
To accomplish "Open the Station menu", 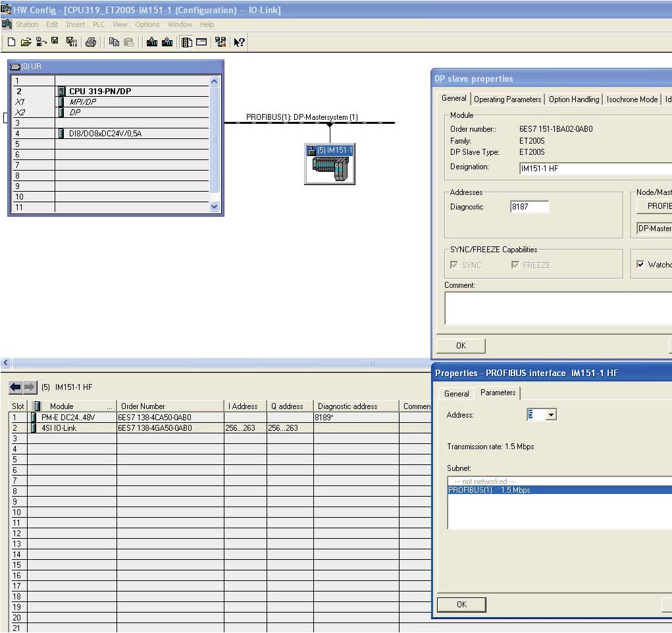I will 27,24.
